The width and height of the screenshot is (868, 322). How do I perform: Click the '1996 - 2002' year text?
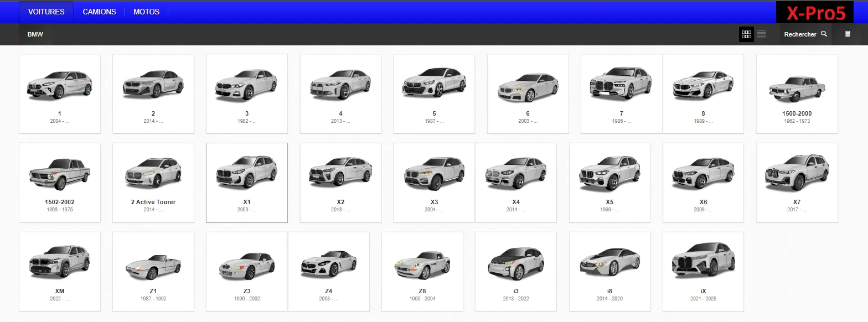click(247, 299)
